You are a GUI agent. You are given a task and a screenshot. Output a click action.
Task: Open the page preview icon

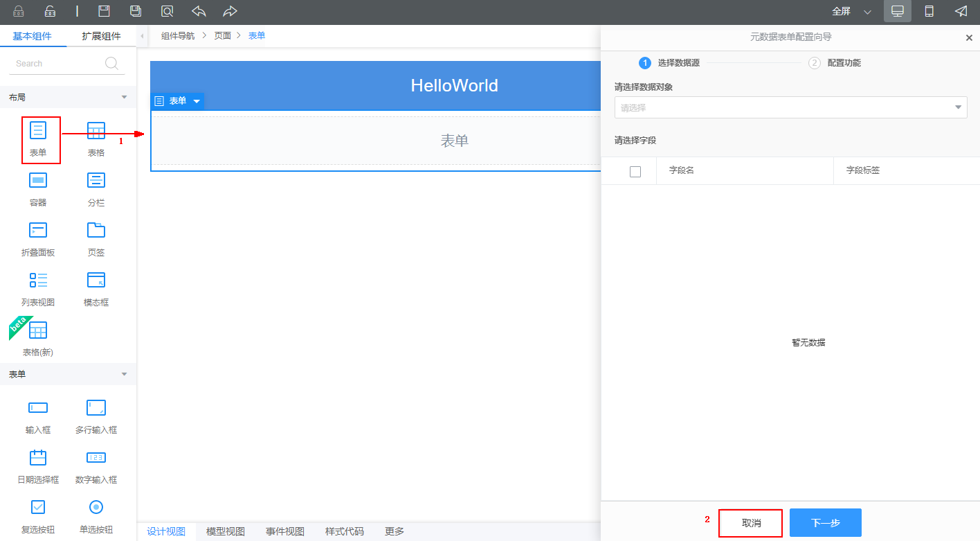pyautogui.click(x=167, y=11)
